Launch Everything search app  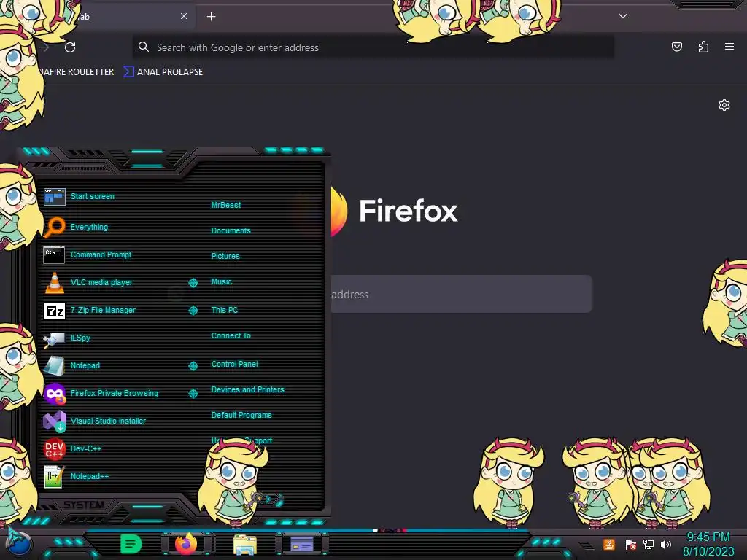76,227
